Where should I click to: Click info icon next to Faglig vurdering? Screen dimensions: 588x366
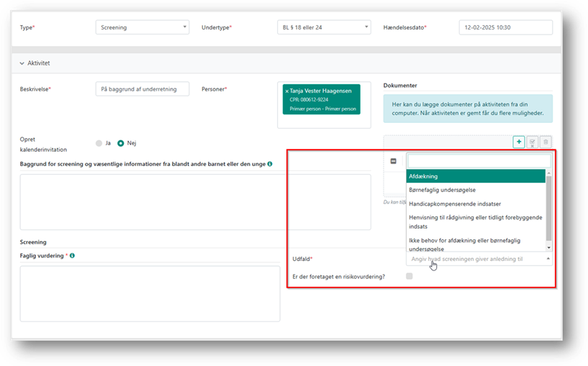73,255
